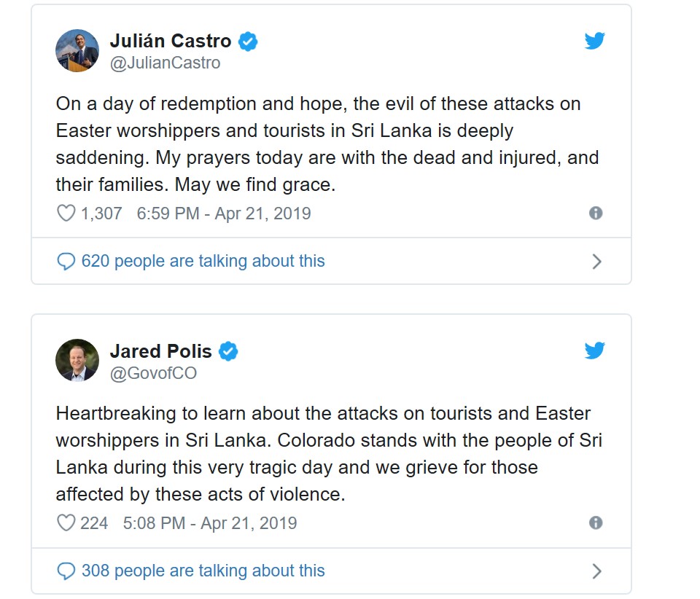Image resolution: width=700 pixels, height=599 pixels.
Task: Open Jared Polis's profile picture
Action: 77,360
